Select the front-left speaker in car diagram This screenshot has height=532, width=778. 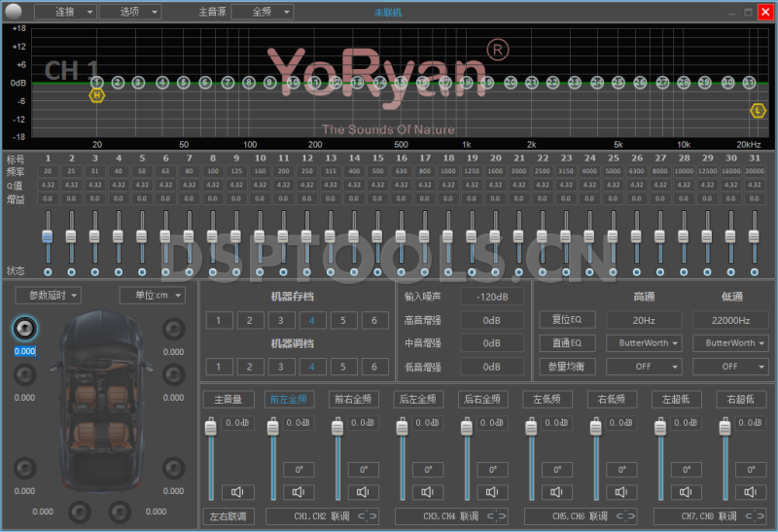[x=23, y=328]
